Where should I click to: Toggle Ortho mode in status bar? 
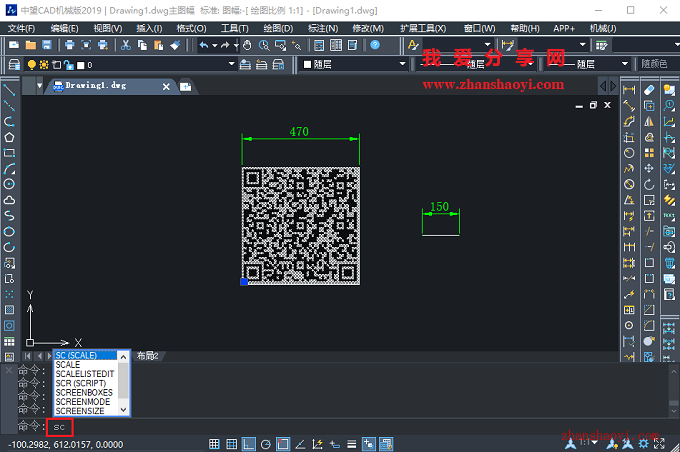pyautogui.click(x=248, y=444)
